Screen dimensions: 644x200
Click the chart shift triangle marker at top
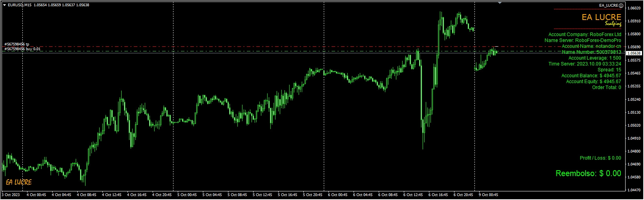500,3
